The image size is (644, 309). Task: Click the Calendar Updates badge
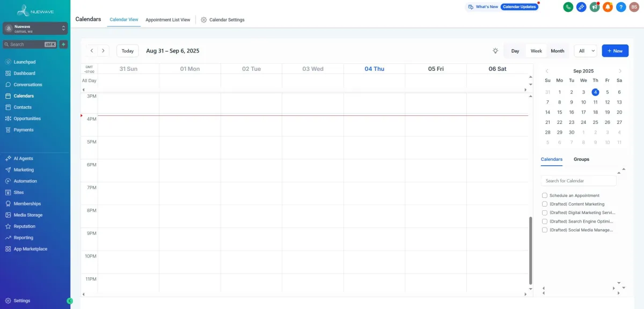[x=519, y=7]
